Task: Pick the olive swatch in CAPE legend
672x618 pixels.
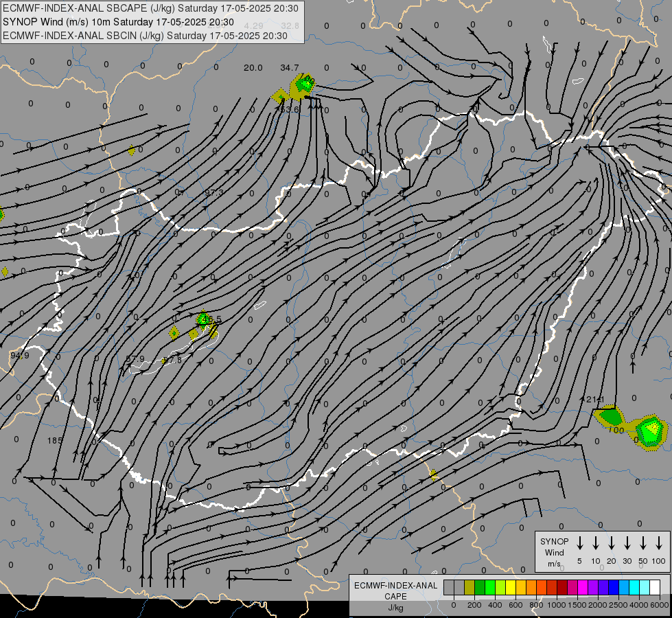Action: [470, 587]
